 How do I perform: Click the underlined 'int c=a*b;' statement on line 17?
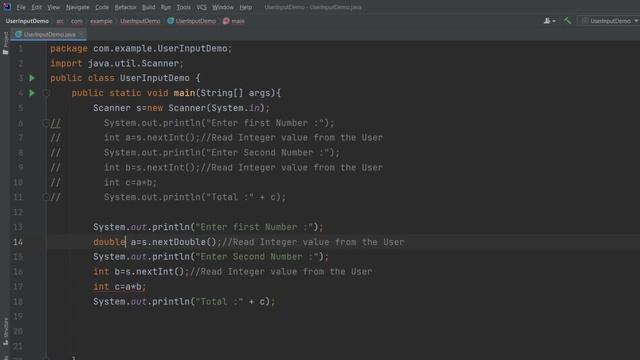click(119, 287)
